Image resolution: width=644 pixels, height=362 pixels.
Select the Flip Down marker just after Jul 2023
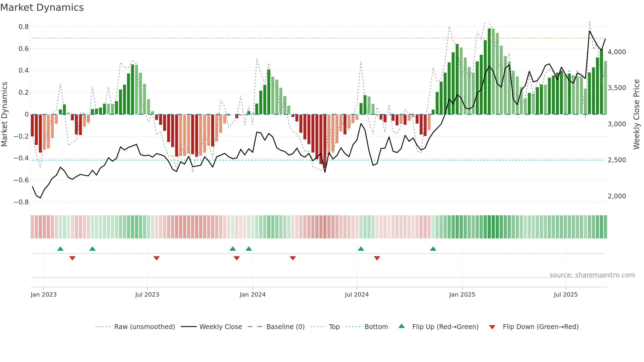point(157,258)
